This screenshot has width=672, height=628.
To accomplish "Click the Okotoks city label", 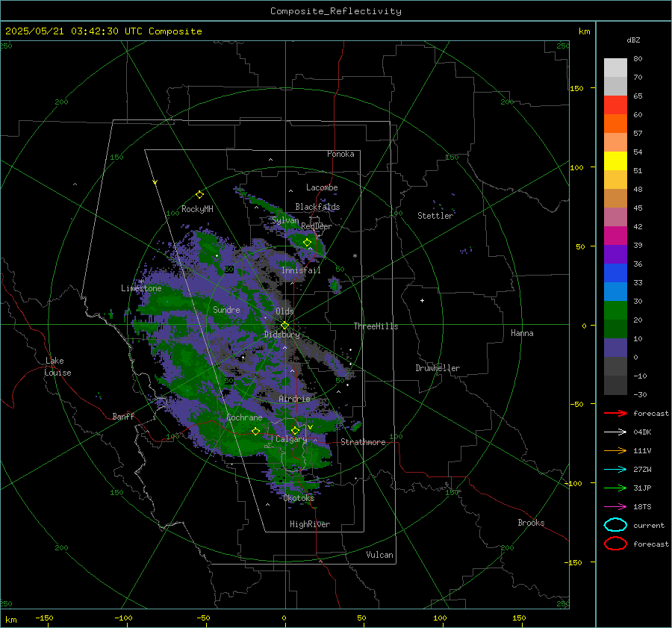I will click(299, 498).
